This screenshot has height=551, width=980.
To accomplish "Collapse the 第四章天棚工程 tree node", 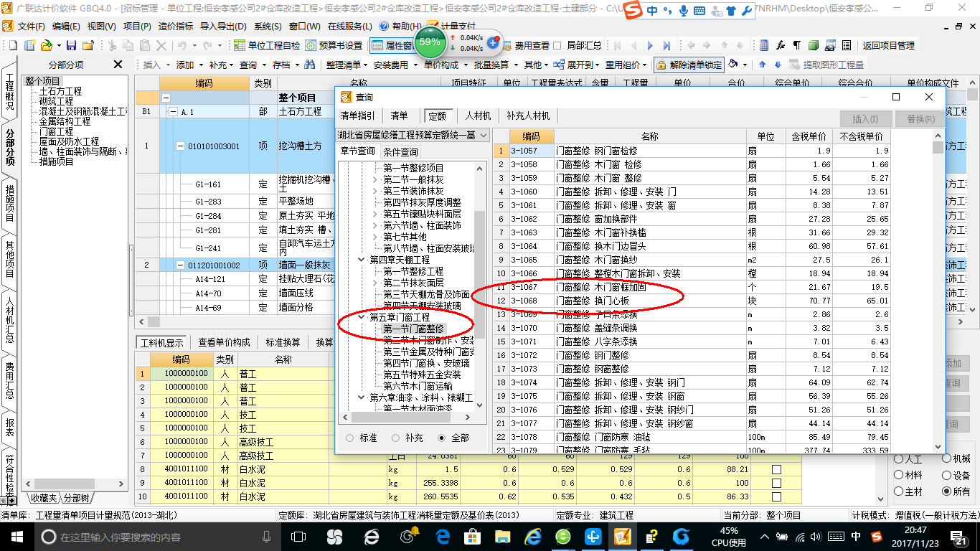I will pyautogui.click(x=362, y=259).
